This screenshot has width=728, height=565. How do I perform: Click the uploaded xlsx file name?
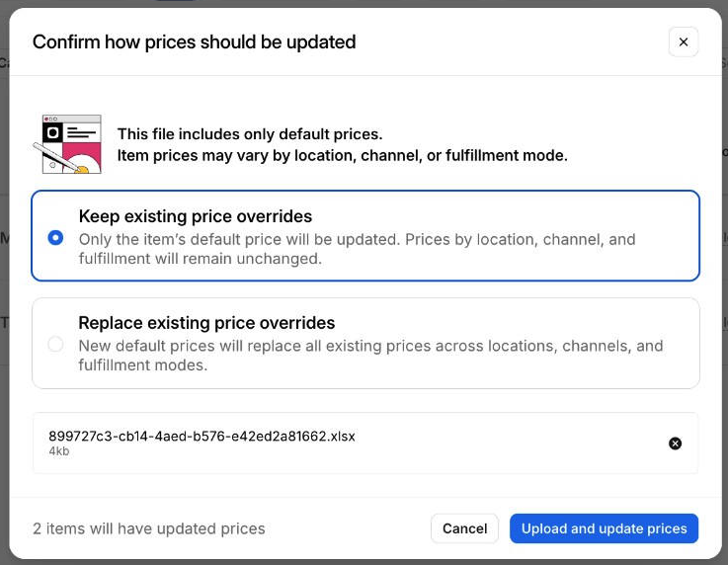click(202, 436)
